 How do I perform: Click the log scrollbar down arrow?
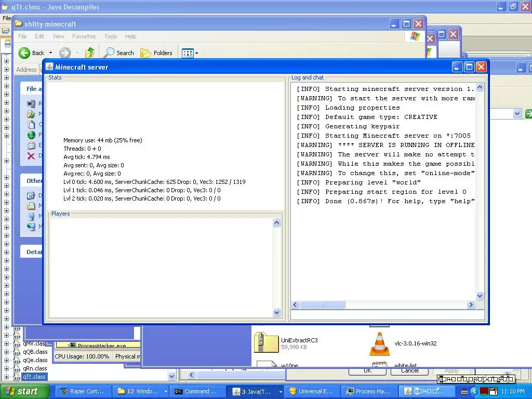pyautogui.click(x=480, y=296)
